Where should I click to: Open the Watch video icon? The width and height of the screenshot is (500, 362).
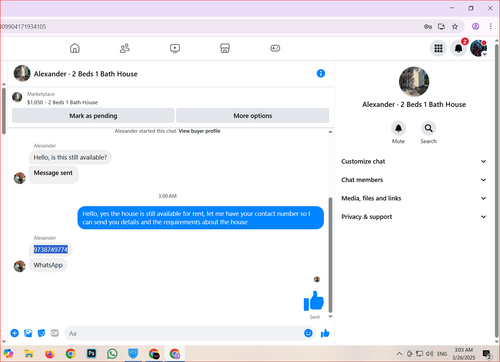tap(175, 48)
